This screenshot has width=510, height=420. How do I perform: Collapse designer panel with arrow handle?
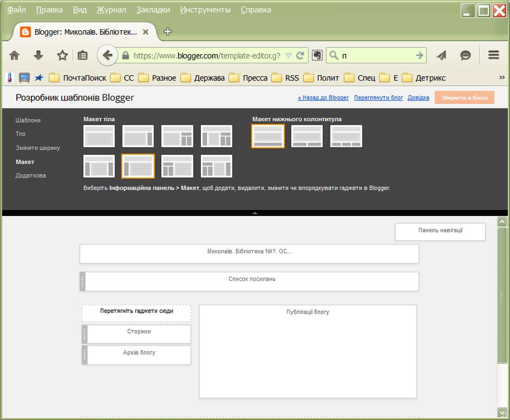[x=255, y=213]
